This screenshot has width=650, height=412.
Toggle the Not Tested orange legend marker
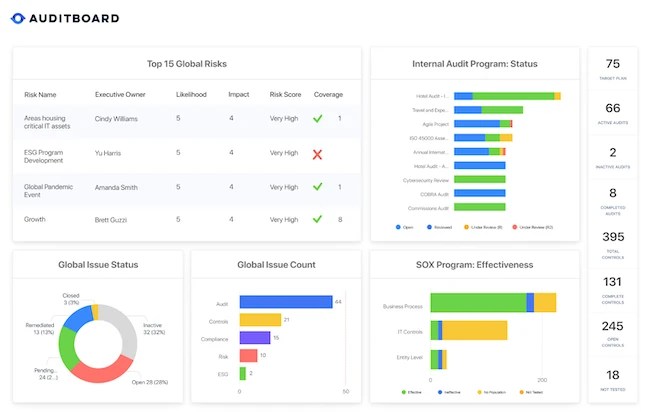[x=521, y=392]
